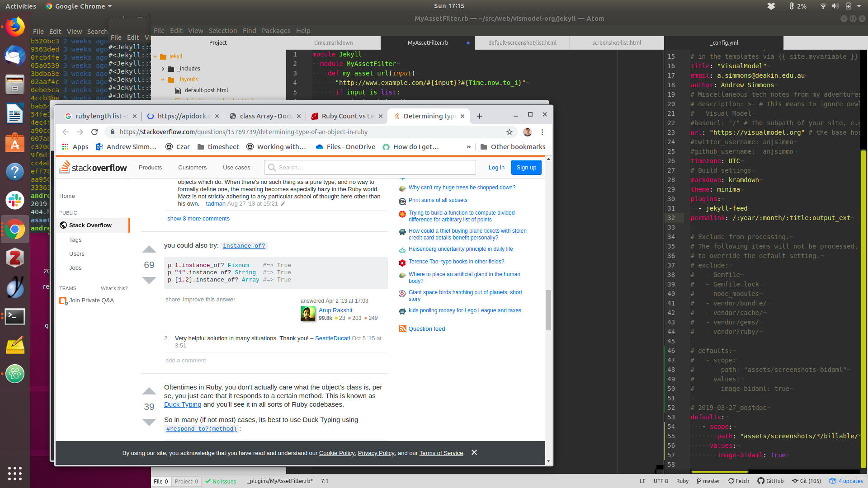Open Packages menu in Atom
The height and width of the screenshot is (488, 868).
[x=276, y=31]
